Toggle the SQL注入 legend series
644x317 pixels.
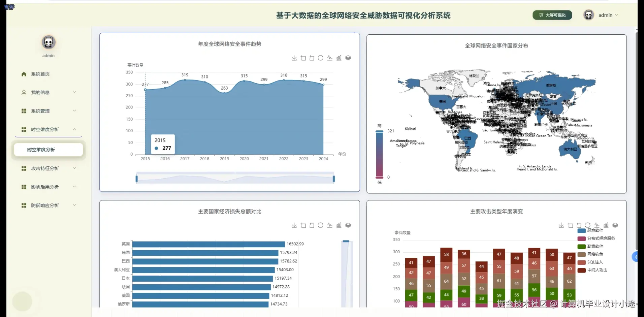(590, 262)
